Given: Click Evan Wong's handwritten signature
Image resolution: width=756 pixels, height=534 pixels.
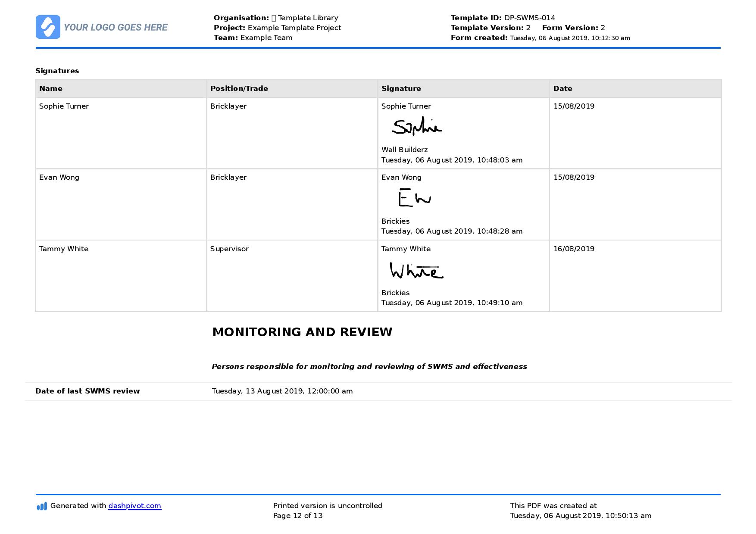Looking at the screenshot, I should click(x=415, y=198).
